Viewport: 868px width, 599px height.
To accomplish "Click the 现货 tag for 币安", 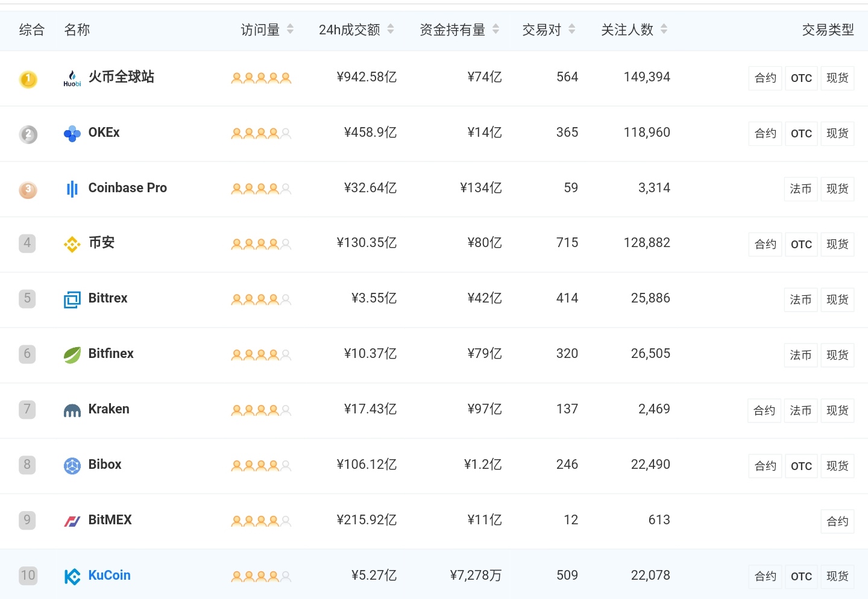I will 838,244.
